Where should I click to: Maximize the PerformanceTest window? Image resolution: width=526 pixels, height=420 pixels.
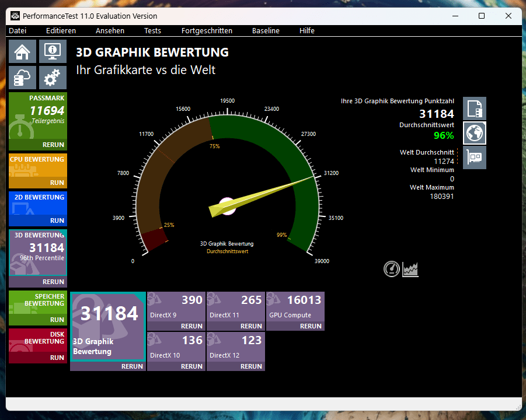tap(482, 16)
